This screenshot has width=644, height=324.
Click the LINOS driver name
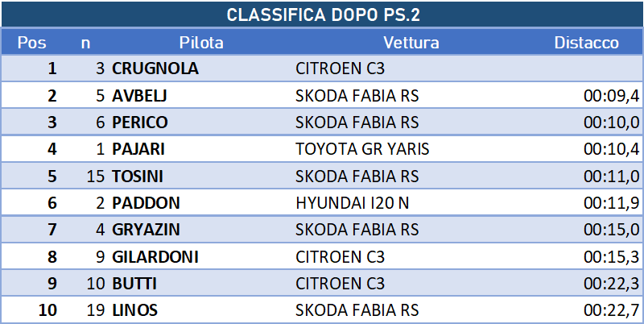click(134, 310)
